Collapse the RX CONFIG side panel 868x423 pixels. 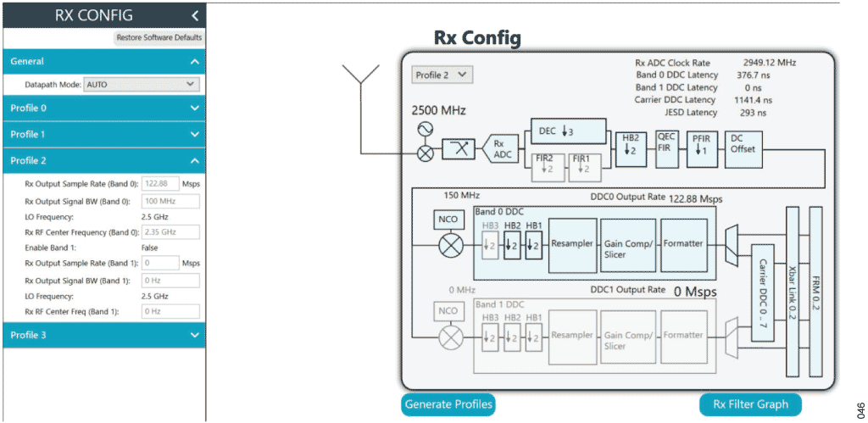195,15
